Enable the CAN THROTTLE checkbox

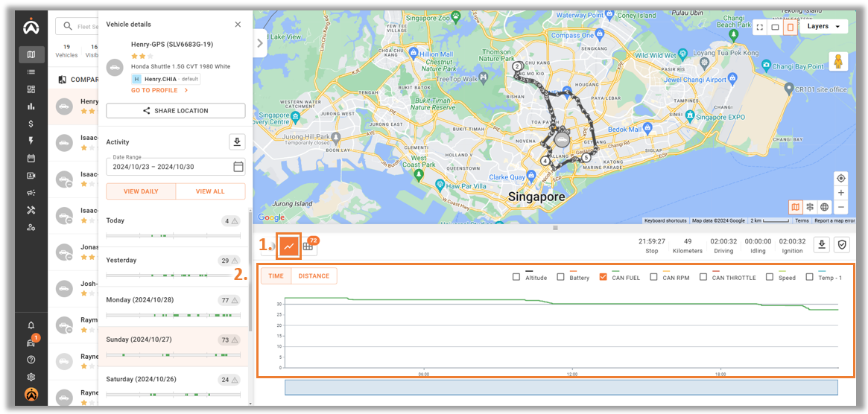(x=703, y=277)
